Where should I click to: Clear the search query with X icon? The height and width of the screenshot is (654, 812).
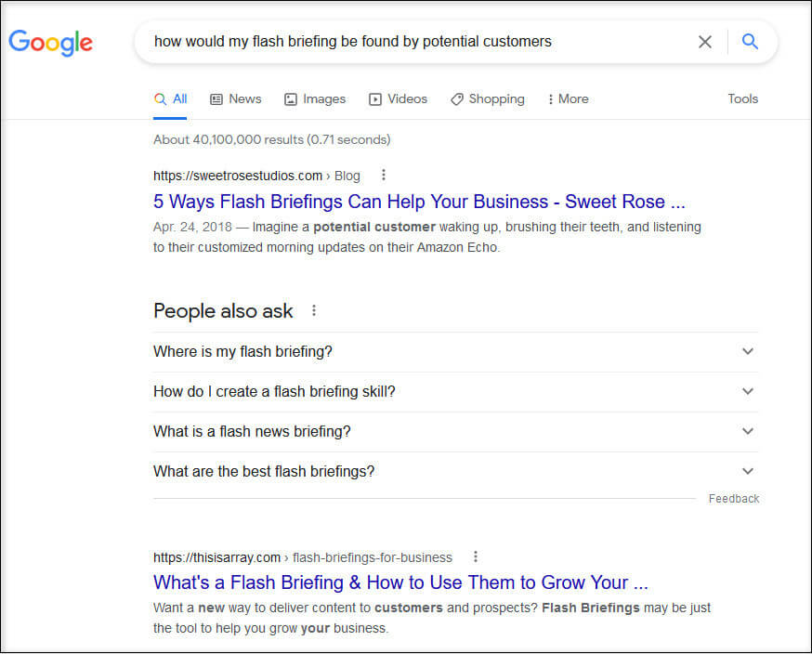click(705, 42)
